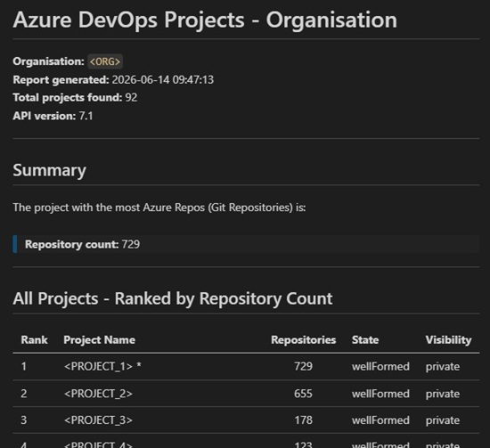Click the 655 repositories cell
Screen dimensions: 490x448
(x=303, y=394)
